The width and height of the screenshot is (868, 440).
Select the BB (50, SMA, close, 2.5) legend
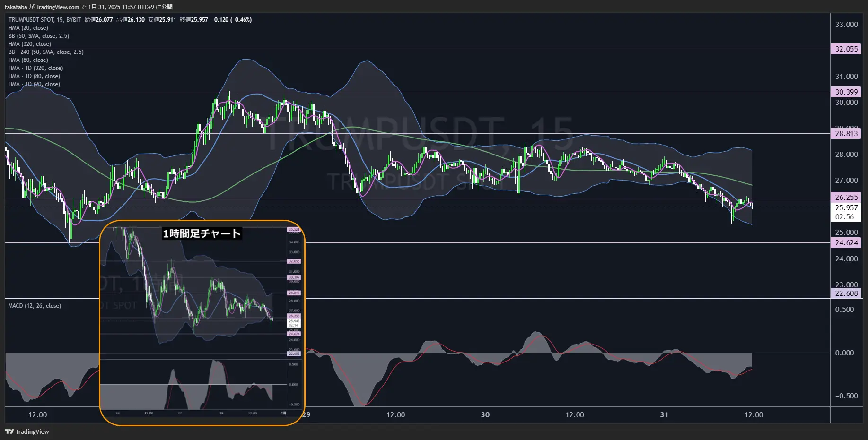point(38,36)
